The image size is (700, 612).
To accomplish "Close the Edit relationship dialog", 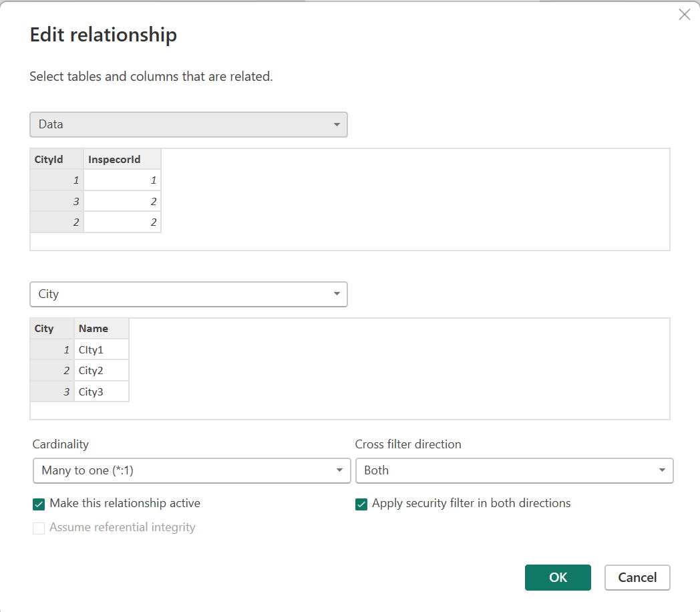I will [684, 14].
